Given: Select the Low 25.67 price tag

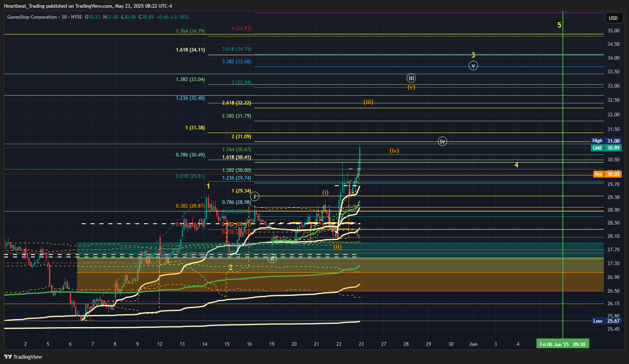Looking at the screenshot, I should coord(606,321).
